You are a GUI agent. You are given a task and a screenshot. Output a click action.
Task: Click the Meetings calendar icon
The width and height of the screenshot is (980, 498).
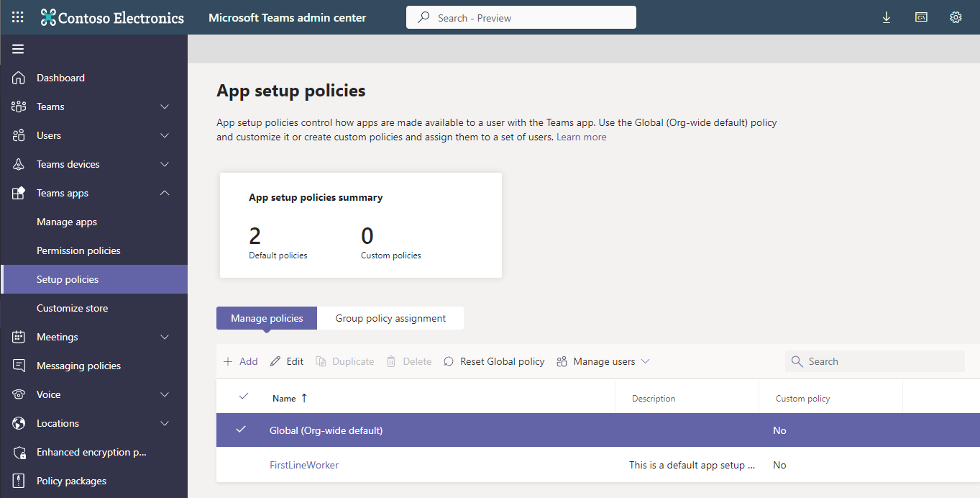[x=19, y=337]
